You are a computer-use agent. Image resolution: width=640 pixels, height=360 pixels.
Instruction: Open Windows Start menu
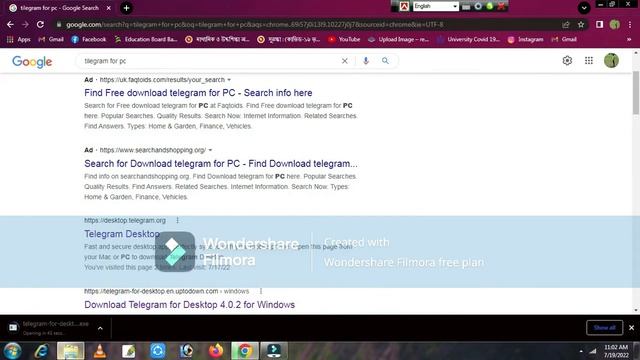click(13, 351)
